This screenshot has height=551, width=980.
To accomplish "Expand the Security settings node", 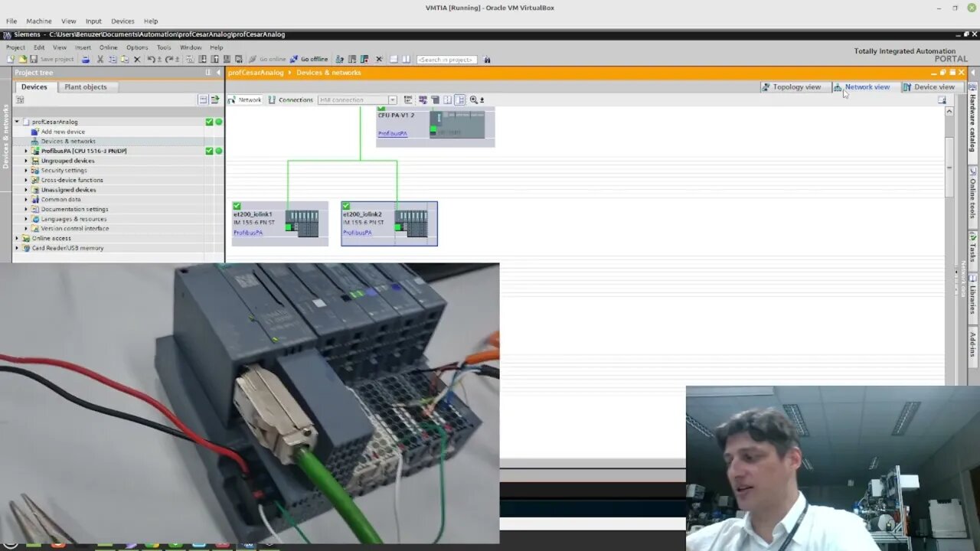I will coord(26,170).
